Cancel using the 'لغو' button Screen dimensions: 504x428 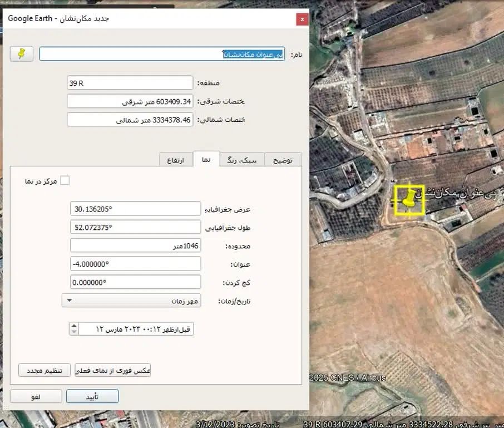[36, 396]
